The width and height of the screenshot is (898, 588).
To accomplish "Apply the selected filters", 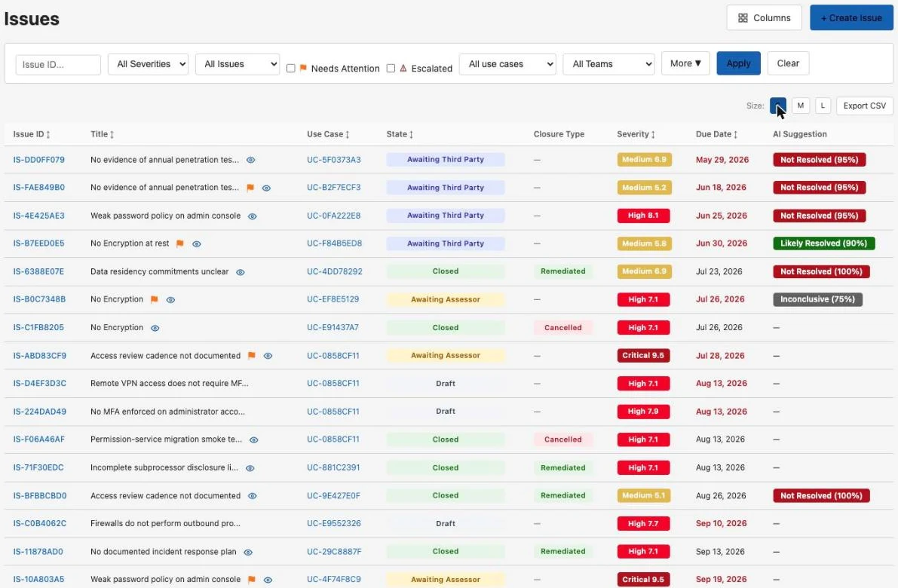I will tap(738, 63).
